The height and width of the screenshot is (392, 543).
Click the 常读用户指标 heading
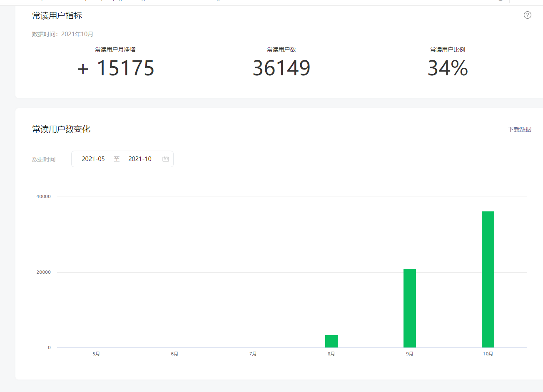pos(57,16)
